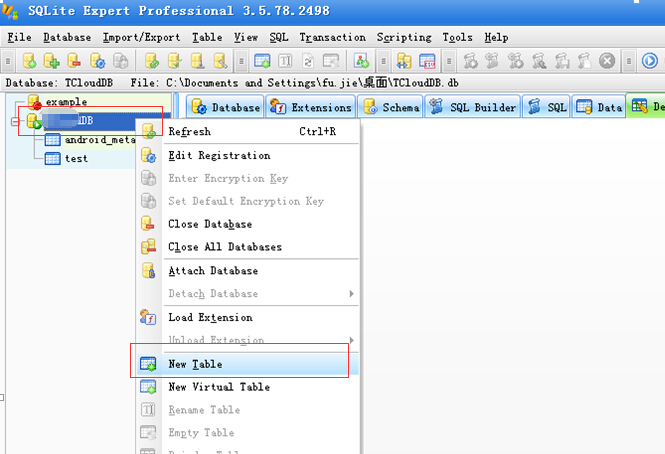Switch to the Extensions tab

(x=311, y=107)
